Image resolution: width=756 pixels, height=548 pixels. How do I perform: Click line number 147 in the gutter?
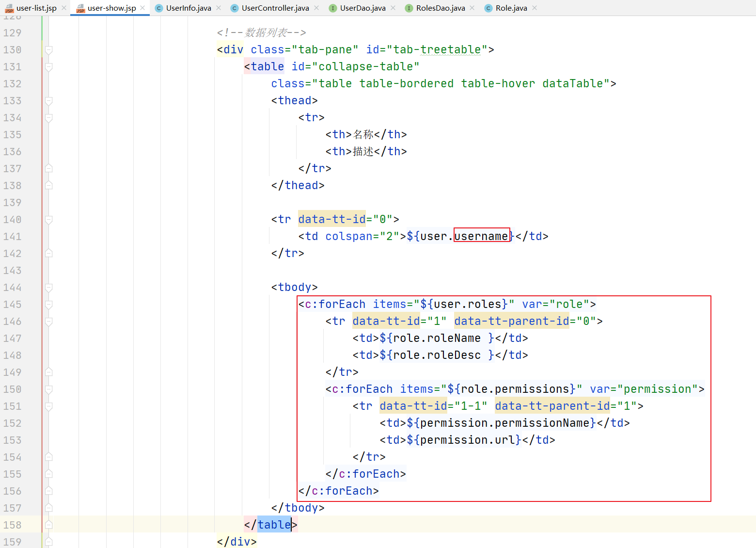tap(13, 338)
